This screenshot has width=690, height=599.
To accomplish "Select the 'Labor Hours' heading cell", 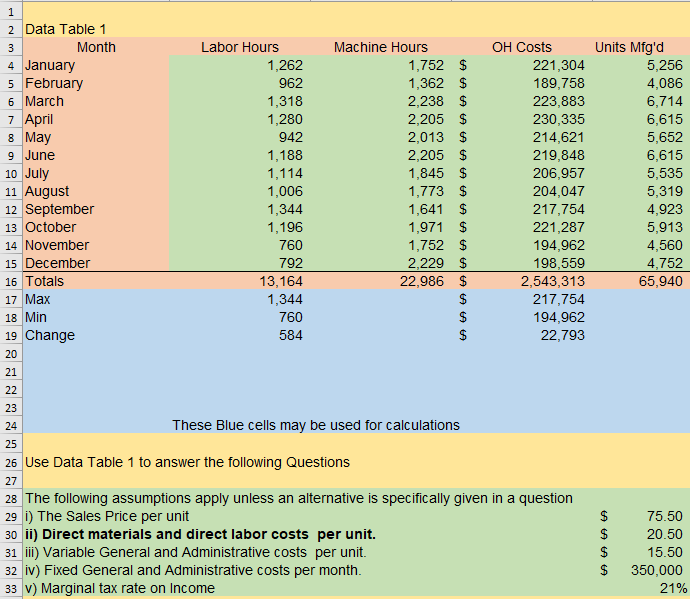I will click(240, 47).
